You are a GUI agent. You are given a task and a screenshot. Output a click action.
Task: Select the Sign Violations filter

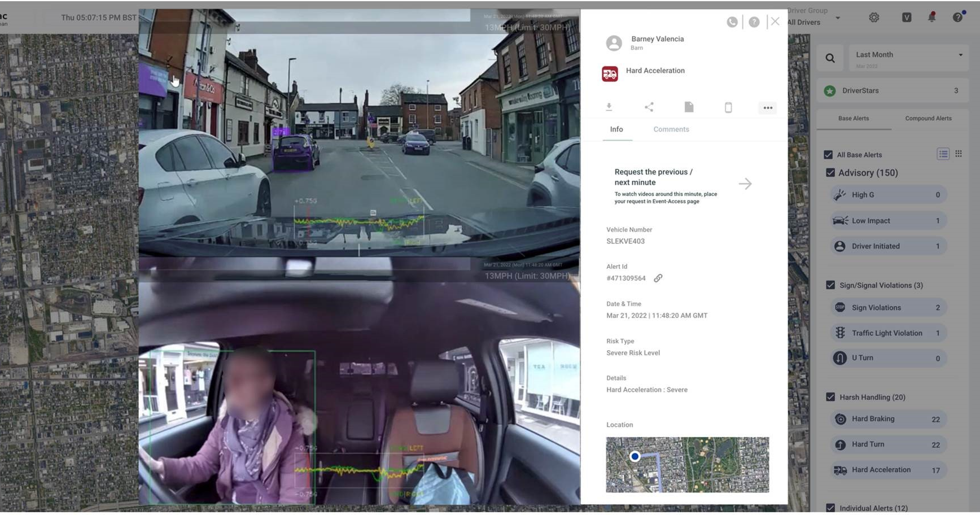tap(888, 308)
